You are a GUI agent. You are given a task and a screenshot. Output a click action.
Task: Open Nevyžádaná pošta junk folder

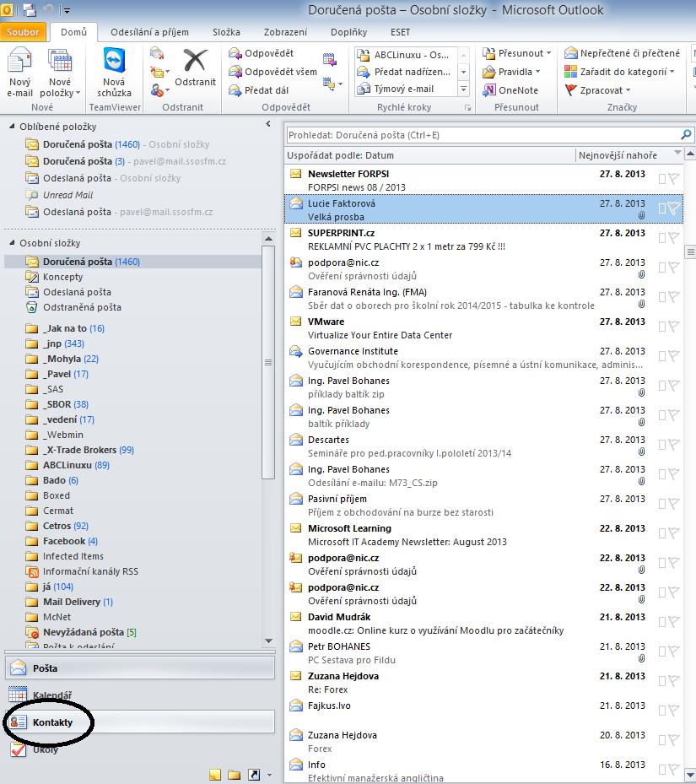click(x=83, y=632)
